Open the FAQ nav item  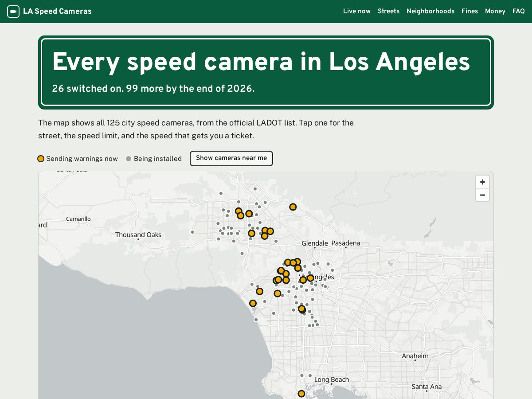click(x=519, y=12)
